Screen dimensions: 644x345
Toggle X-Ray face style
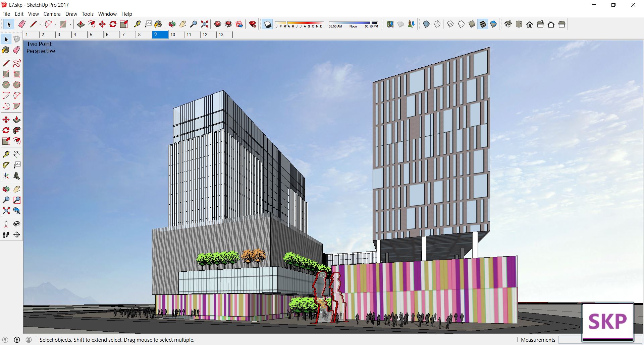(426, 24)
